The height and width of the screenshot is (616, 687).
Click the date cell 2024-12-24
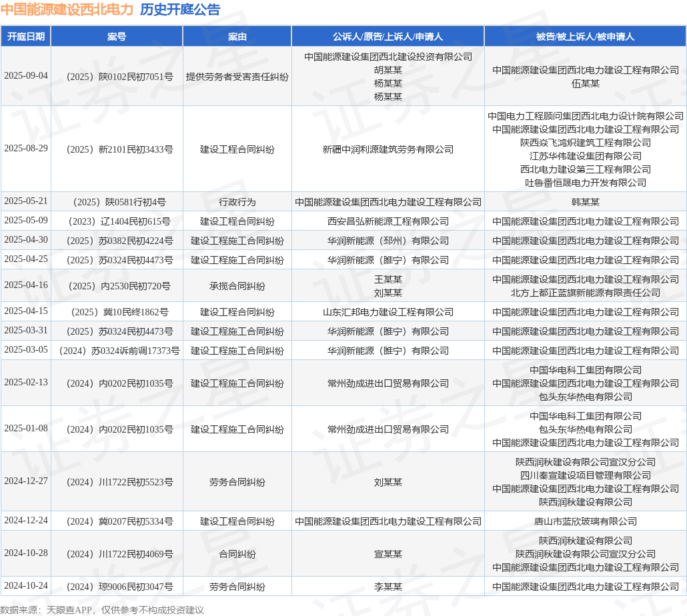[x=26, y=520]
